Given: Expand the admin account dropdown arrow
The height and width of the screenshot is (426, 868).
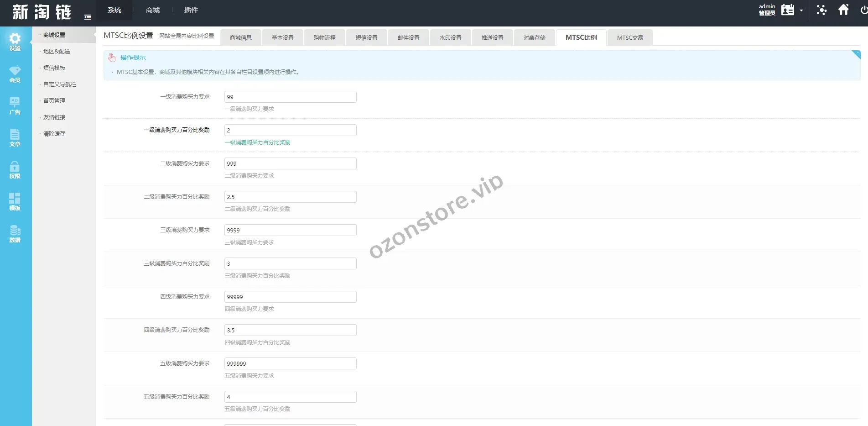Looking at the screenshot, I should 801,11.
